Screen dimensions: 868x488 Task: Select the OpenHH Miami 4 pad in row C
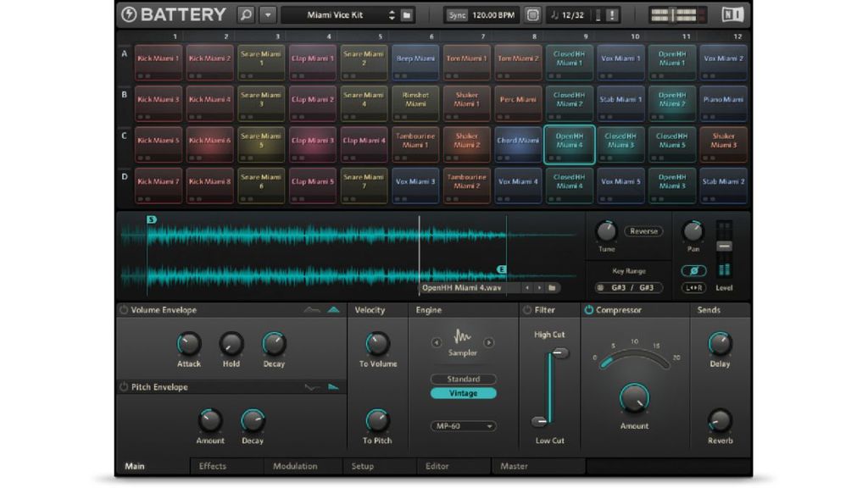(x=569, y=141)
